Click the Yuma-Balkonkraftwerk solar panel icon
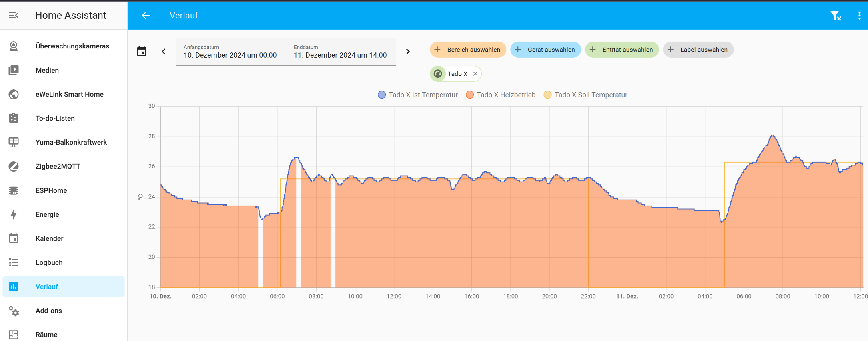This screenshot has width=868, height=341. tap(14, 142)
